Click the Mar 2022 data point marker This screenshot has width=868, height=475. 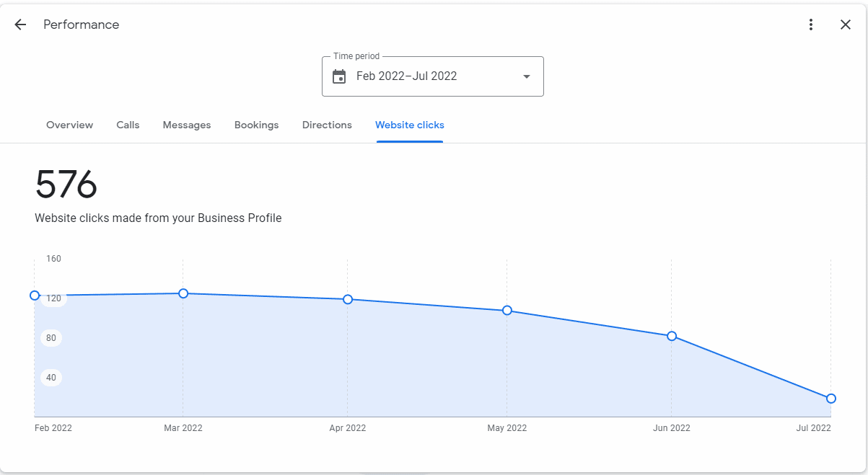[183, 293]
